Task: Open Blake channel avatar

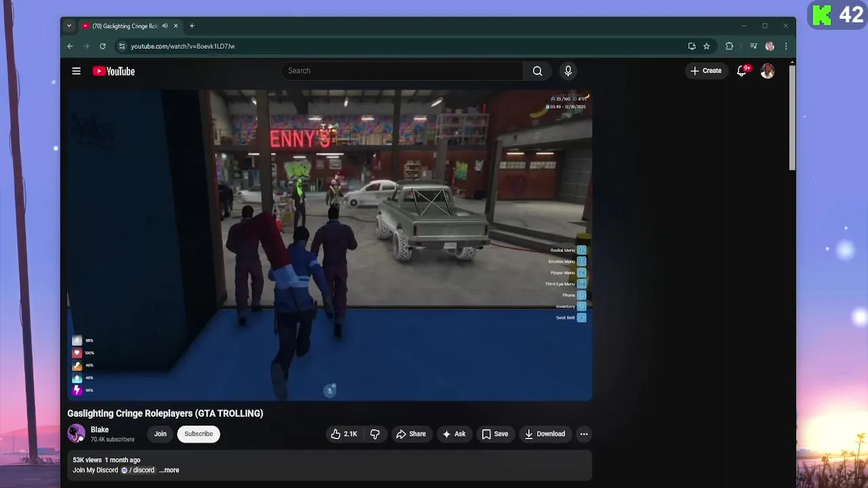Action: 77,434
